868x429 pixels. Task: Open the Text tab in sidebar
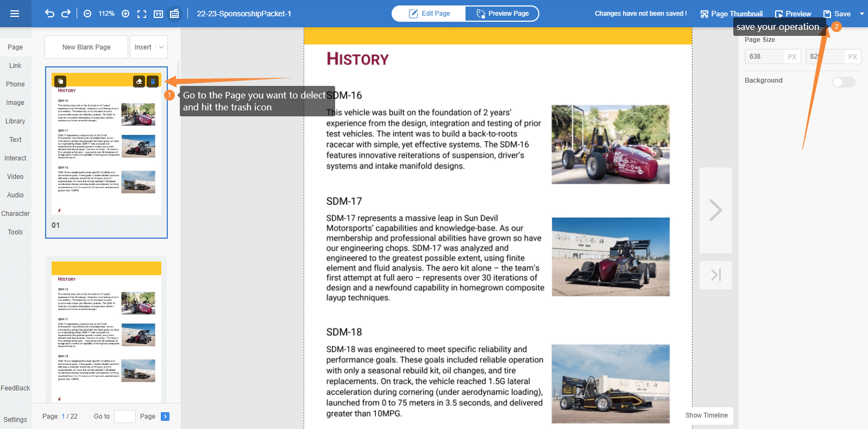click(15, 140)
